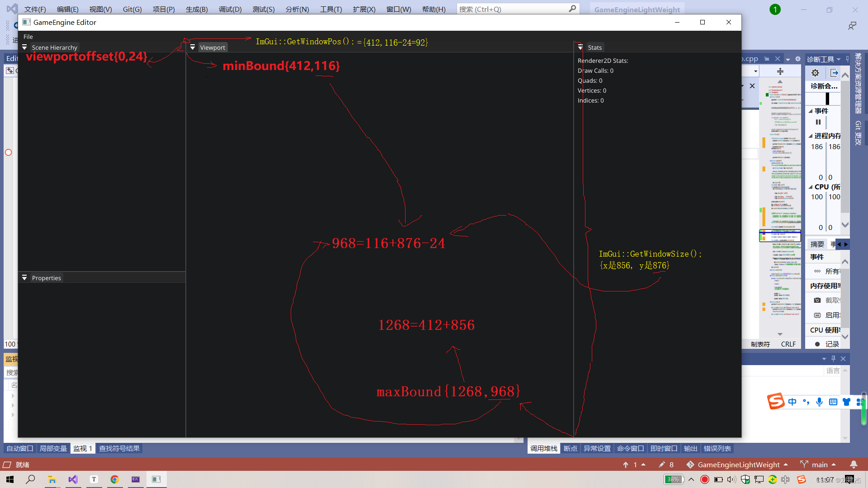The height and width of the screenshot is (488, 868).
Task: Collapse the Properties panel arrow
Action: click(x=24, y=278)
